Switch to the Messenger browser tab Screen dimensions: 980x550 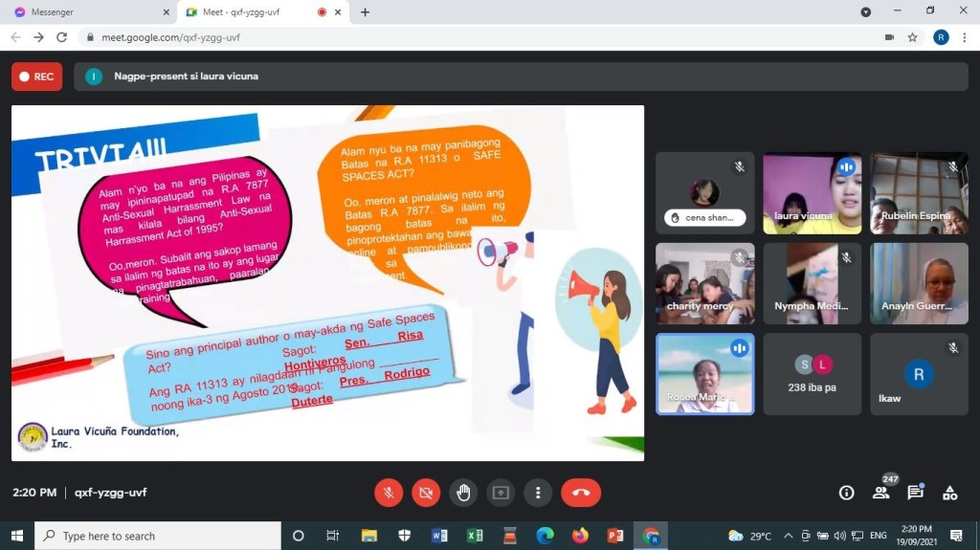click(x=88, y=12)
